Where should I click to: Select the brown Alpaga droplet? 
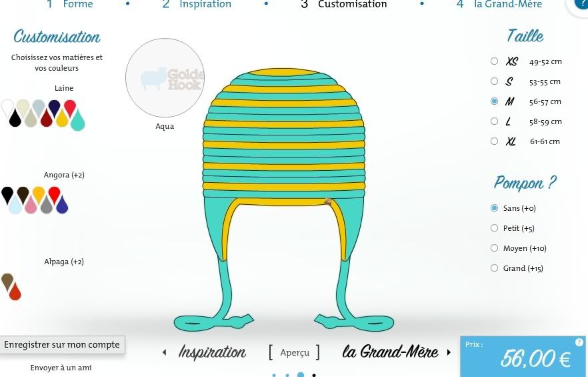click(7, 281)
